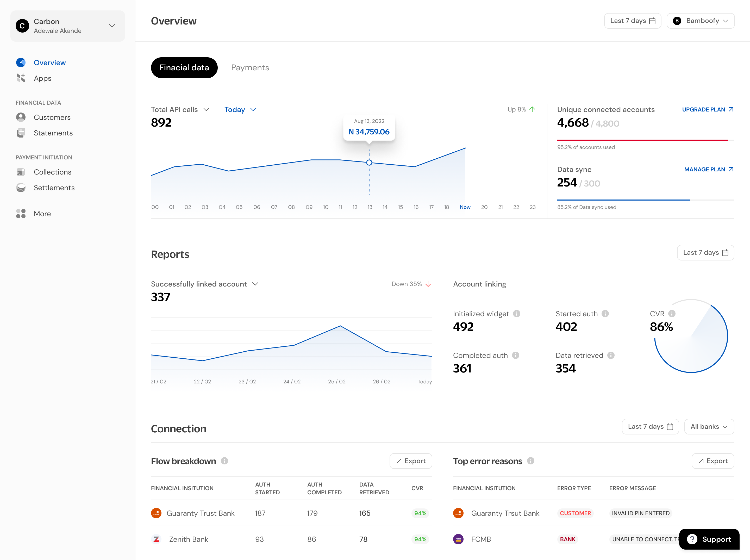Click the Customers sidebar icon
750x560 pixels.
coord(21,117)
